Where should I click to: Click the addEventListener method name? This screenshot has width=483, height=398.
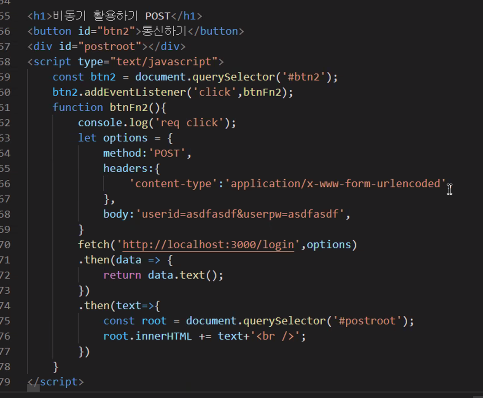pos(135,92)
